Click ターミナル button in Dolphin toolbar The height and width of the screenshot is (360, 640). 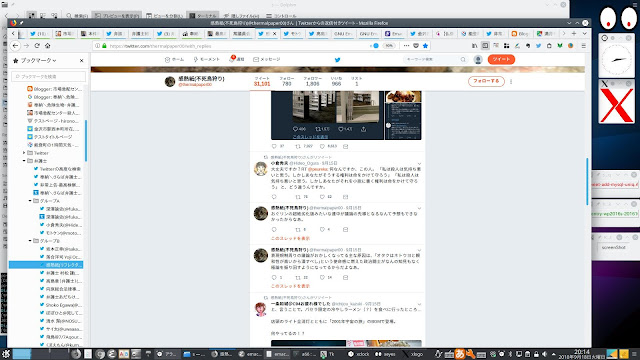[203, 16]
